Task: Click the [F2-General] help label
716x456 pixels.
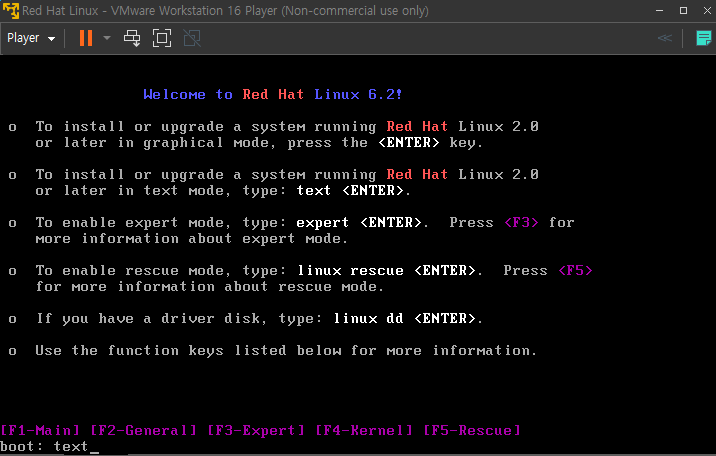Action: pos(143,430)
